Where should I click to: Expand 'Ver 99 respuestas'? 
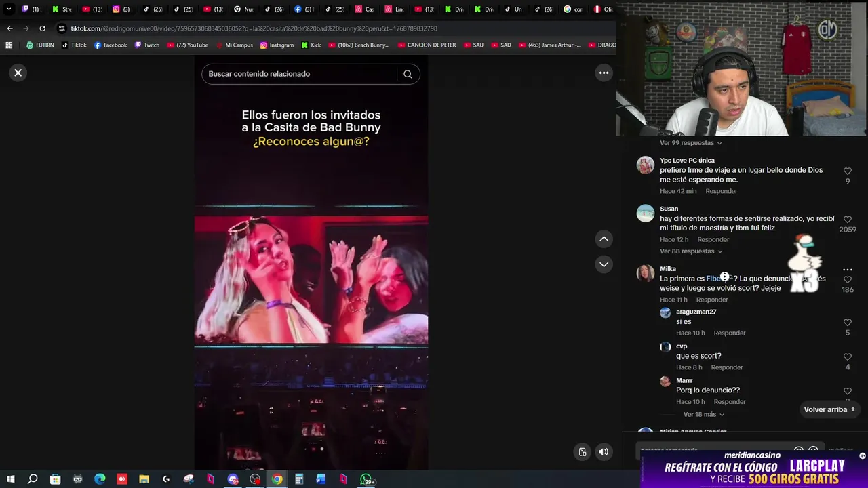pos(690,143)
